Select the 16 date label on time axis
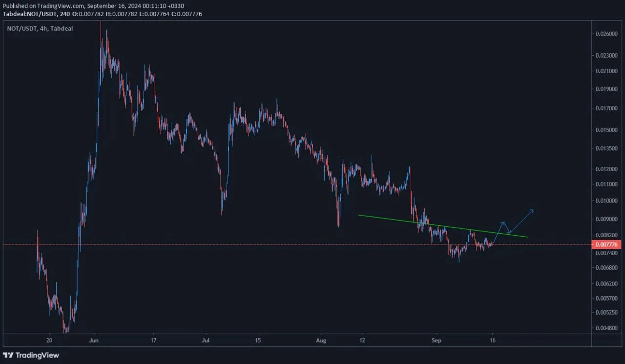 tap(492, 341)
